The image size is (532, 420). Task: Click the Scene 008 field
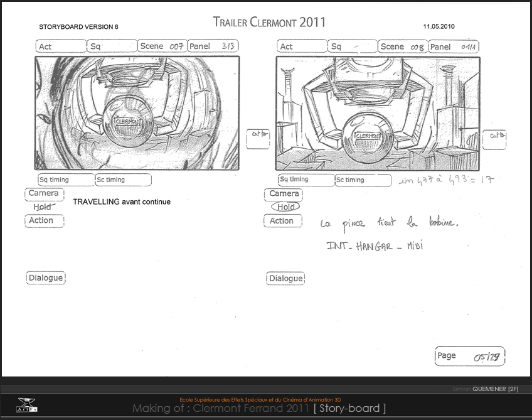click(403, 46)
